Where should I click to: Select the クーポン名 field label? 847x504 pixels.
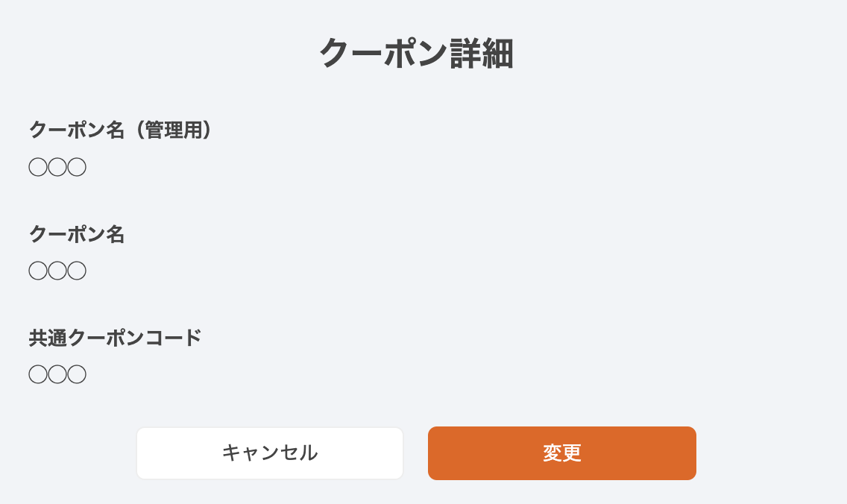pyautogui.click(x=77, y=234)
